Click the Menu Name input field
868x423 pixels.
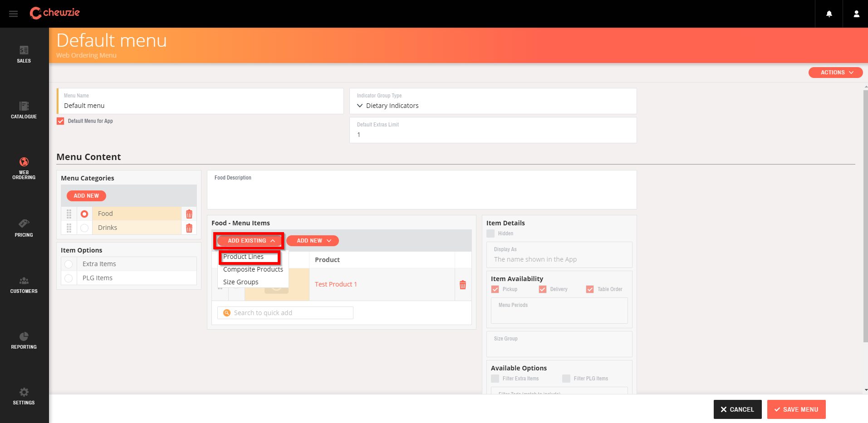point(200,101)
